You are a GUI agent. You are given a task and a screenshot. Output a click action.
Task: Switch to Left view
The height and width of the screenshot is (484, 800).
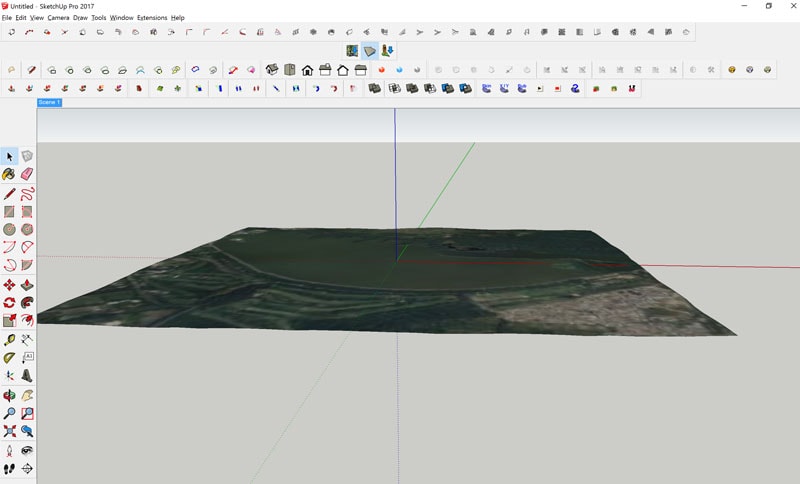[x=361, y=69]
